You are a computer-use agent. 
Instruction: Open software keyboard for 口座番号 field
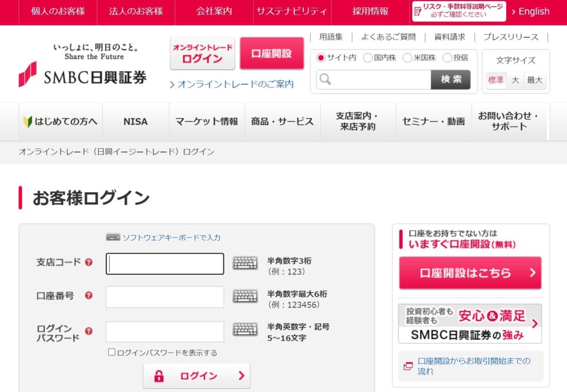(x=245, y=296)
